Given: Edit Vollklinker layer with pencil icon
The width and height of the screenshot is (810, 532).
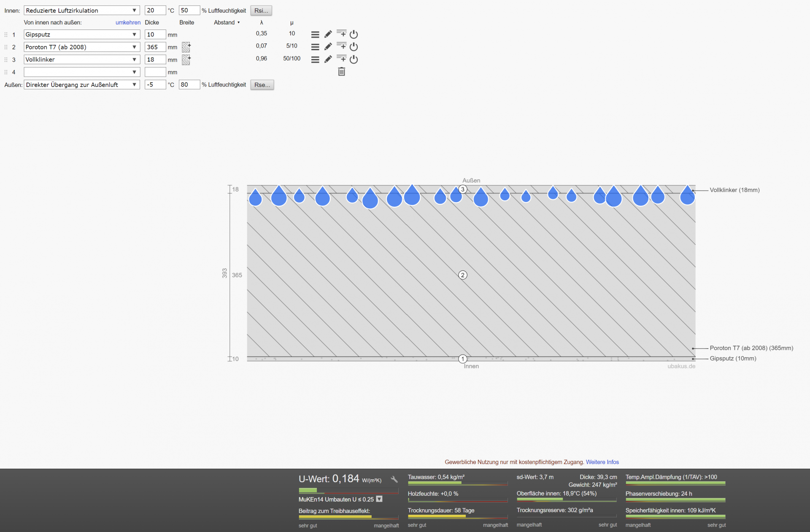Looking at the screenshot, I should 328,59.
